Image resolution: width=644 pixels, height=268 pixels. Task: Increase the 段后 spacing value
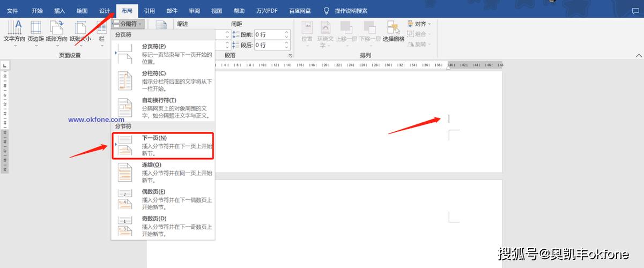tap(287, 43)
